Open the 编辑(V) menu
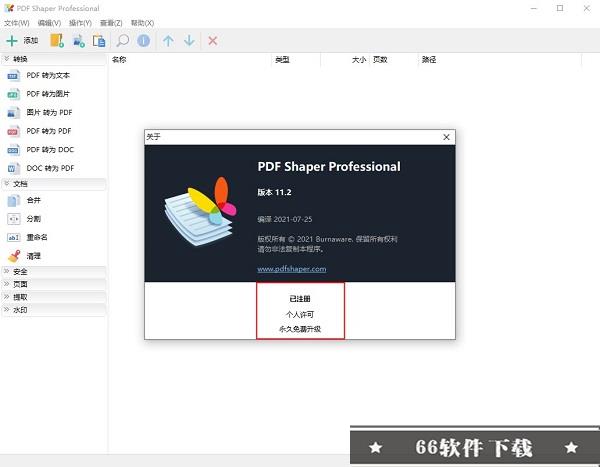The height and width of the screenshot is (467, 600). (49, 23)
